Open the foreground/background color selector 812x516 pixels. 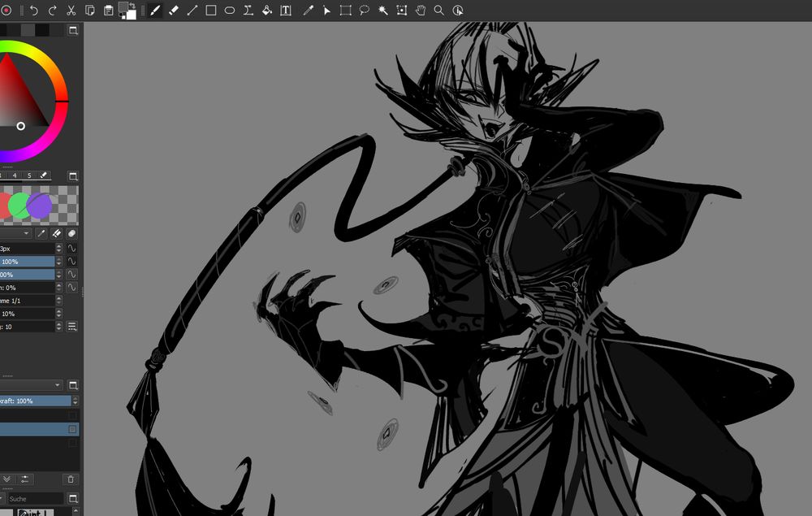pyautogui.click(x=127, y=11)
